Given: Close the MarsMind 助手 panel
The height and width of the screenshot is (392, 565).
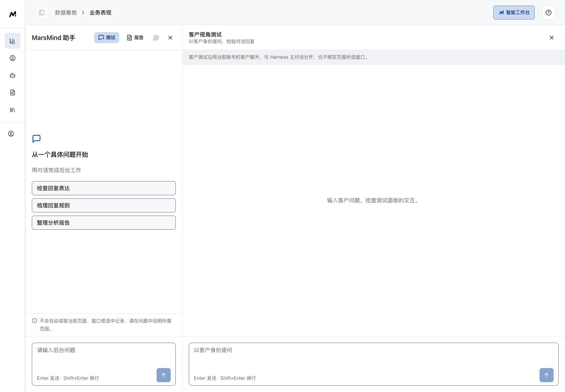Looking at the screenshot, I should [x=170, y=38].
